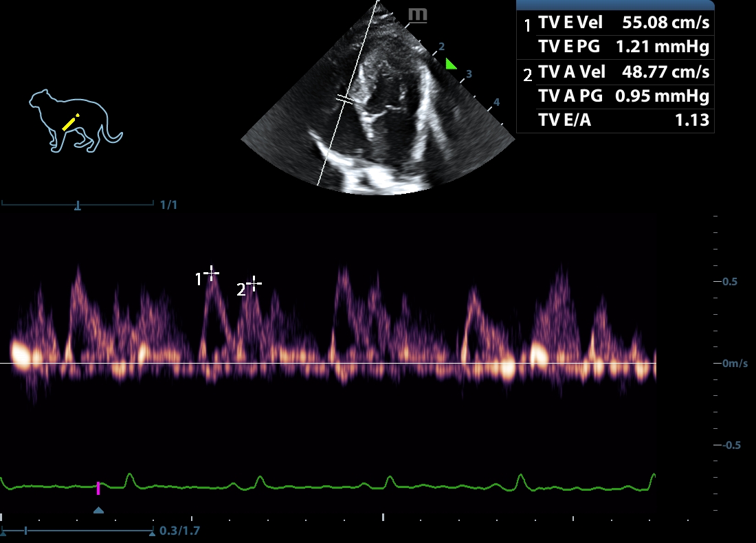
Task: Click the TV A PG result row
Action: point(615,96)
